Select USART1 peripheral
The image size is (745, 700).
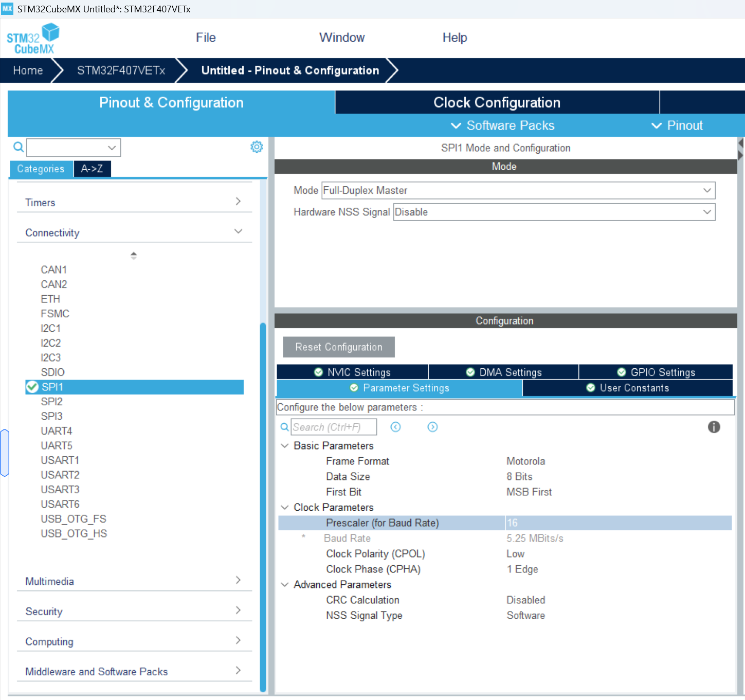[60, 460]
